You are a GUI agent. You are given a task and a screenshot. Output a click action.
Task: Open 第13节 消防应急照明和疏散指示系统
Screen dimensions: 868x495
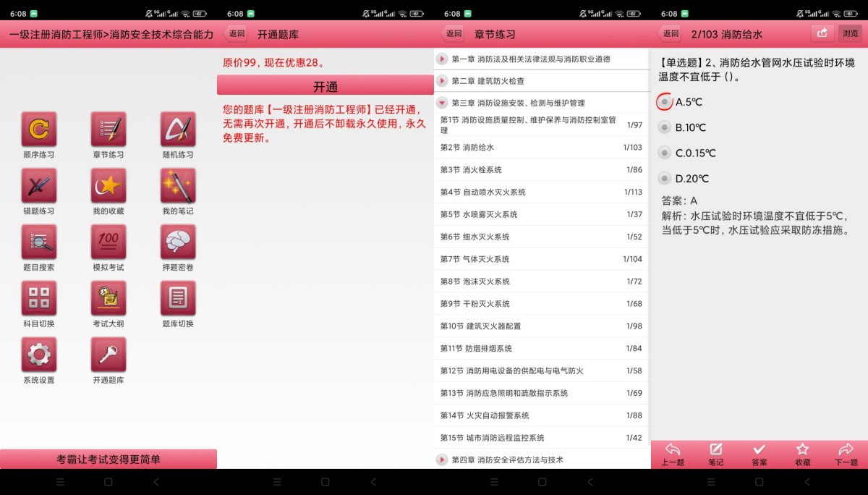tap(542, 394)
